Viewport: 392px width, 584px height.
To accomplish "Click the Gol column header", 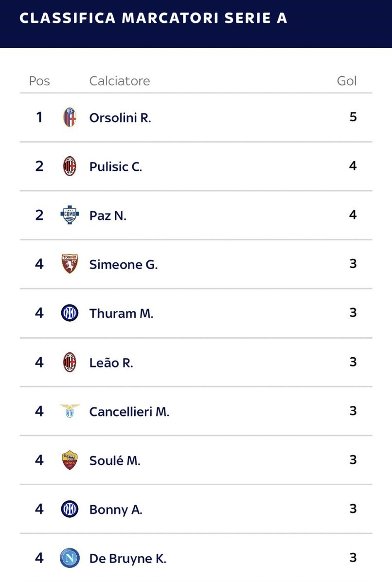I will (x=347, y=81).
